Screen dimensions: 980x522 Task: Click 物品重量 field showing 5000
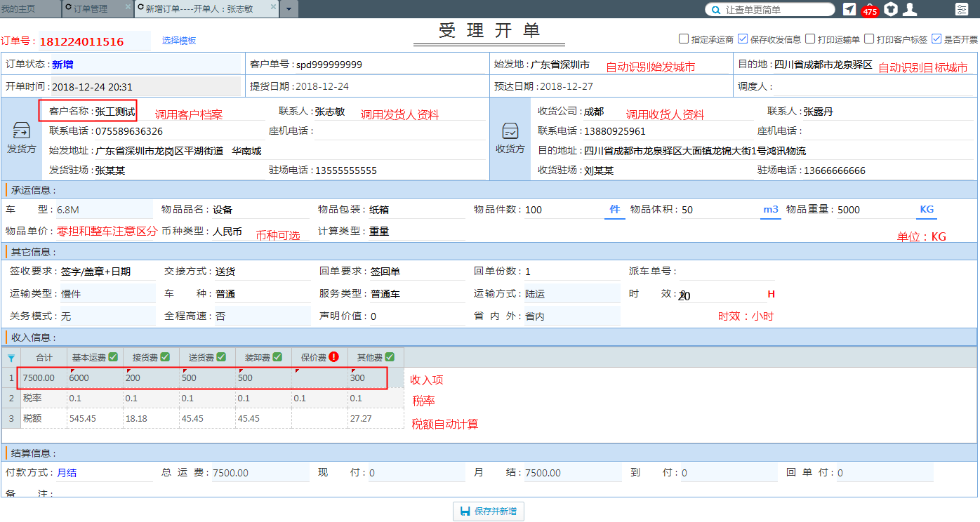tap(876, 209)
